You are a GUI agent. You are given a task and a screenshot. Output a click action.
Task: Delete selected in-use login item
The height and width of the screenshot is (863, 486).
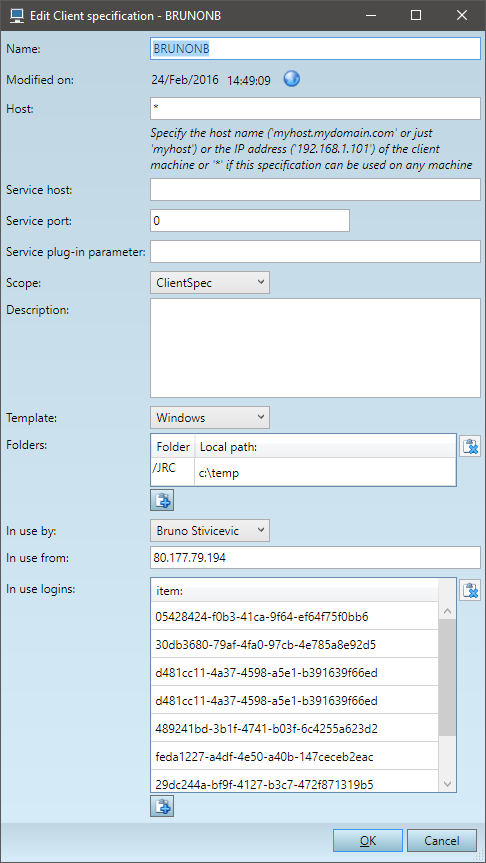pyautogui.click(x=469, y=589)
